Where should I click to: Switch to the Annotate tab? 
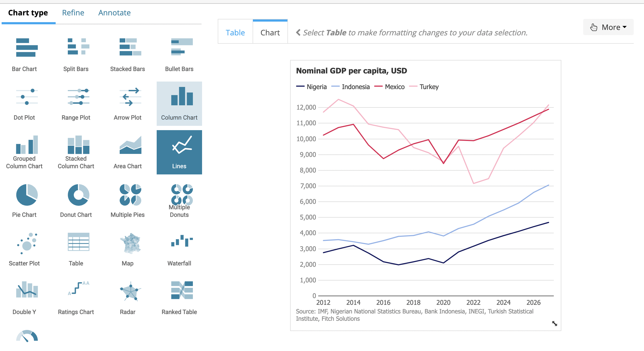(114, 13)
